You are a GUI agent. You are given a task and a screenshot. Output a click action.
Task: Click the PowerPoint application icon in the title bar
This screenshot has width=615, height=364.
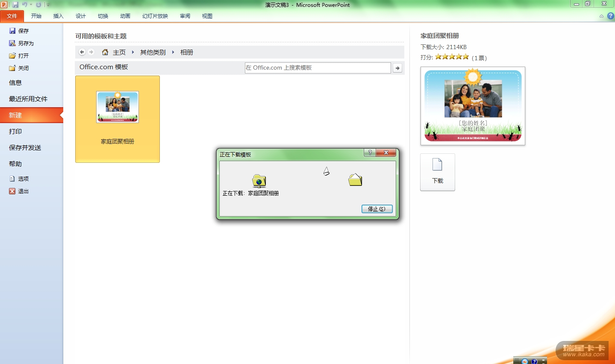[4, 5]
